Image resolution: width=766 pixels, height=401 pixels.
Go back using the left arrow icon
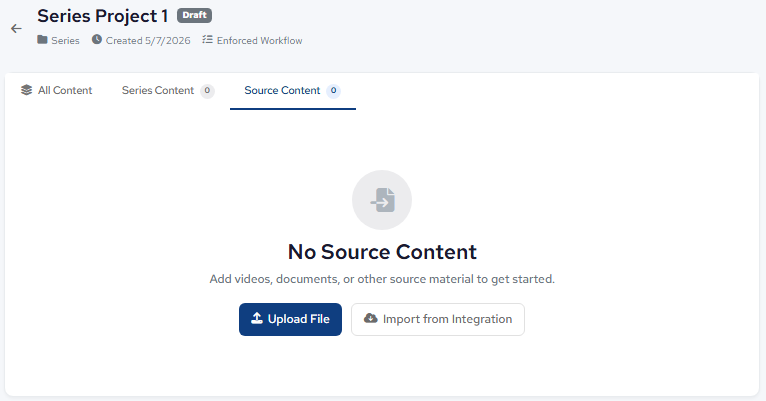pos(16,29)
